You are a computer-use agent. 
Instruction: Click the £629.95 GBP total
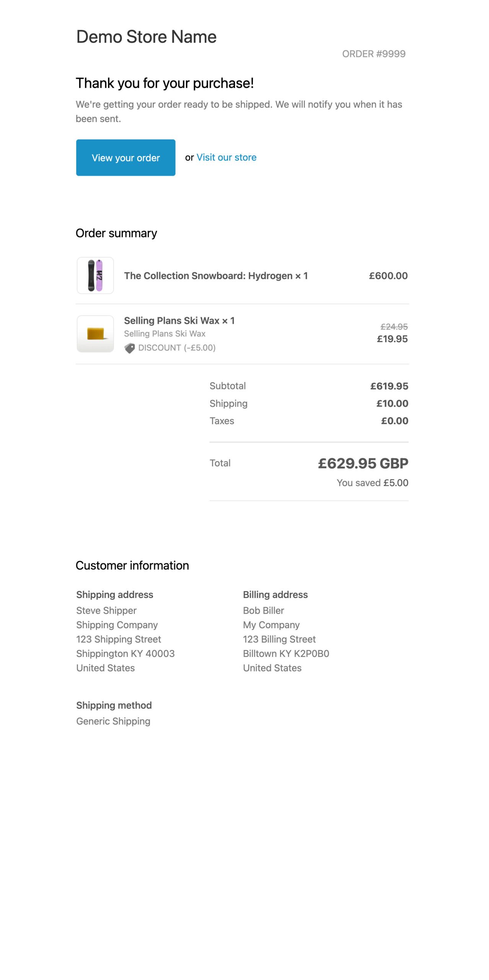(x=363, y=464)
